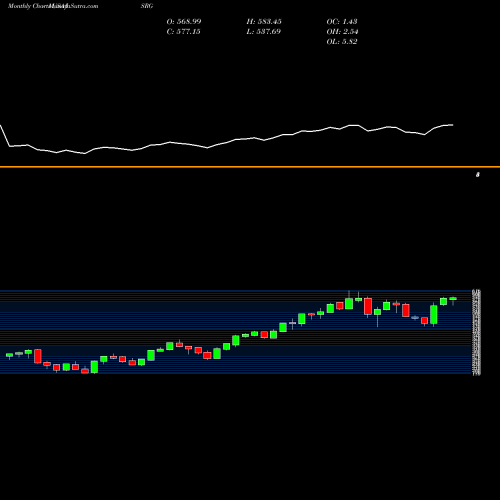Click the white indicator line above the orange line

tap(227, 139)
